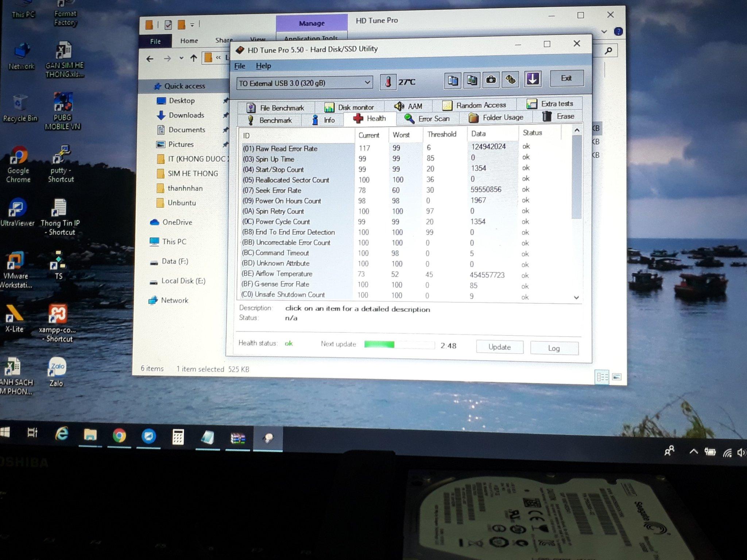Click the copy screenshot to clipboard icon
The width and height of the screenshot is (747, 560).
coord(472,80)
